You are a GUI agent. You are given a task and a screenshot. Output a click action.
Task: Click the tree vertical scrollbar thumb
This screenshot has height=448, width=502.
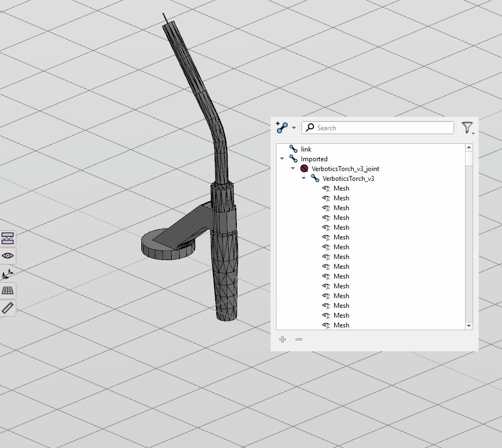coord(469,159)
